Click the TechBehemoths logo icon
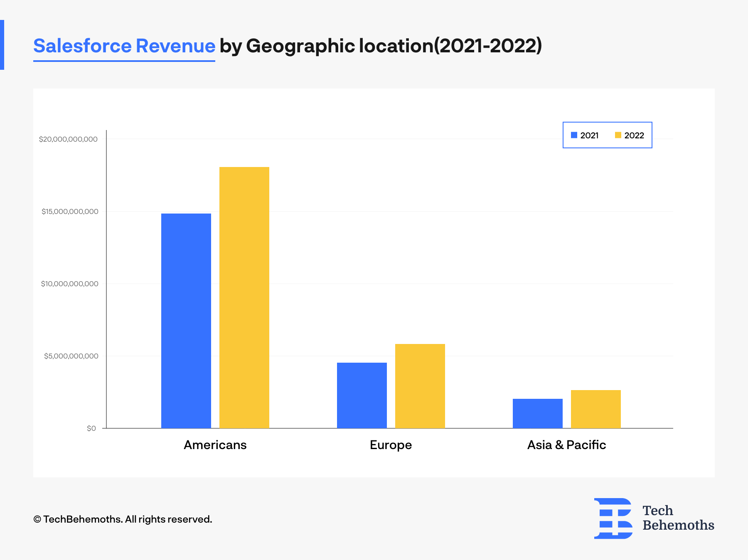Viewport: 748px width, 560px height. [x=613, y=518]
